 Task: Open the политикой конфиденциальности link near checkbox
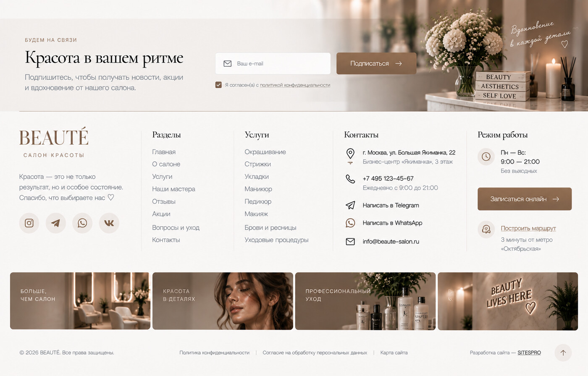(295, 85)
